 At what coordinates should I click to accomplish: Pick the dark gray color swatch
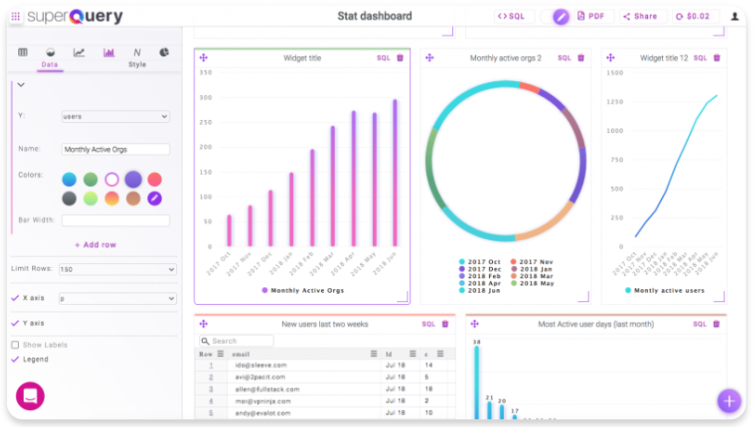(69, 199)
